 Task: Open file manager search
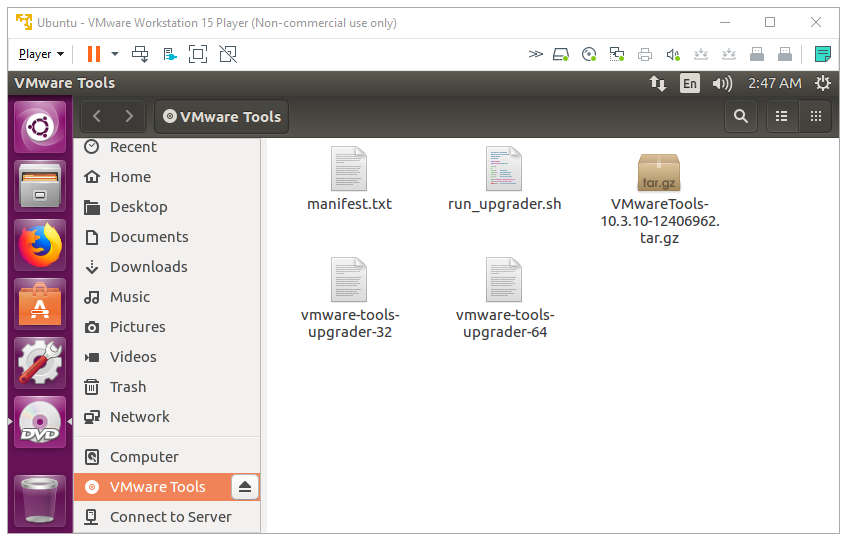click(740, 116)
